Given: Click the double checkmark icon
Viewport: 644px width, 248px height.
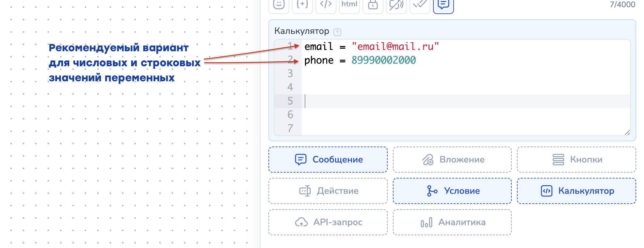Looking at the screenshot, I should click(420, 5).
